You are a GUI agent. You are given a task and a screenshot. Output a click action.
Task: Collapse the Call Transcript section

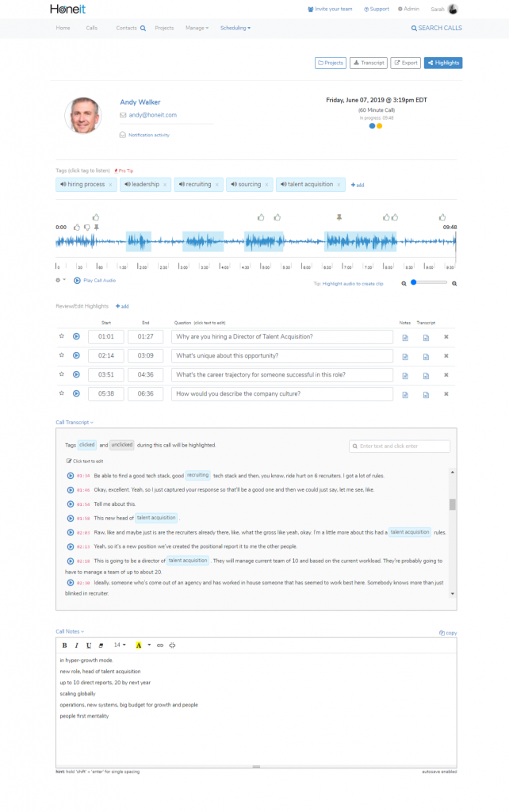[x=75, y=423]
